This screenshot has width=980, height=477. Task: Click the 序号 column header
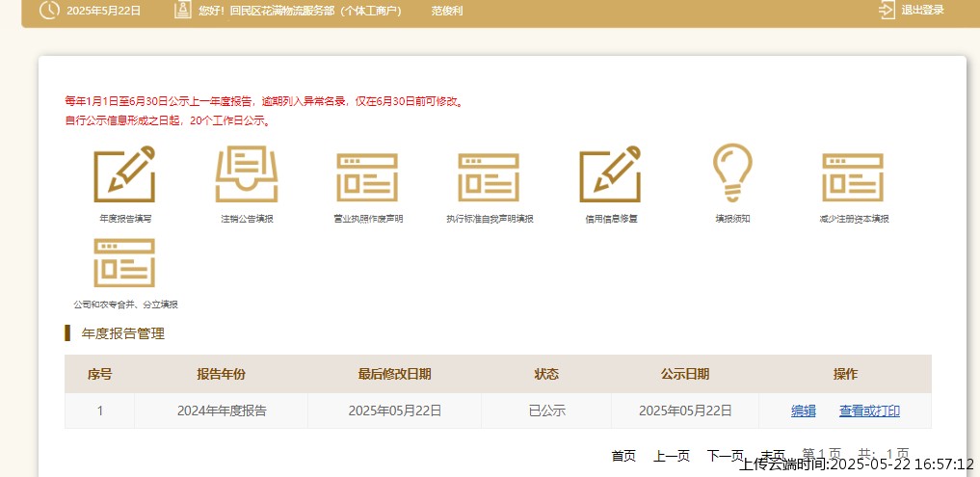pyautogui.click(x=99, y=374)
